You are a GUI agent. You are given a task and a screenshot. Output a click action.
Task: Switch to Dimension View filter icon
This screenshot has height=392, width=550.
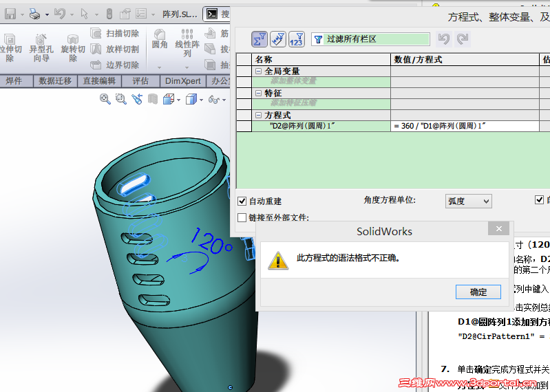tap(278, 39)
